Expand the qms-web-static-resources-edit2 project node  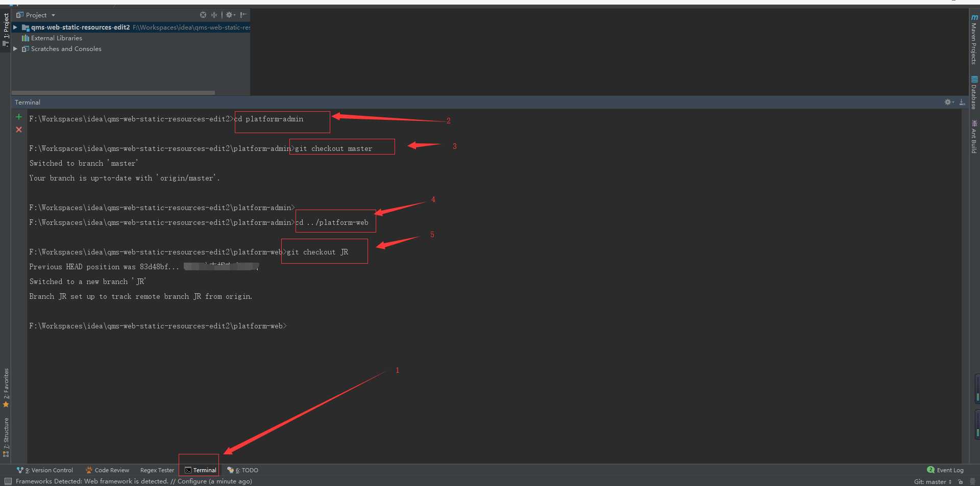click(x=15, y=27)
